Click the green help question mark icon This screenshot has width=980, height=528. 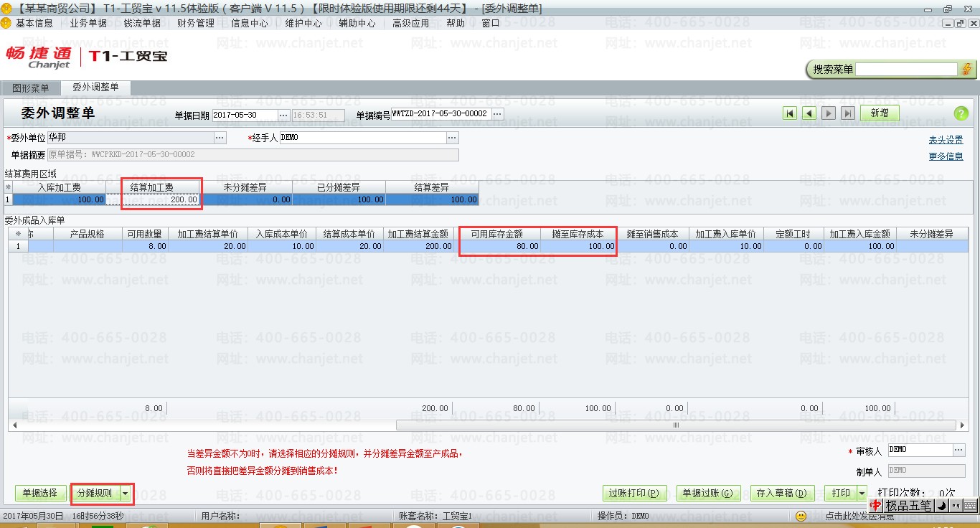[x=961, y=113]
